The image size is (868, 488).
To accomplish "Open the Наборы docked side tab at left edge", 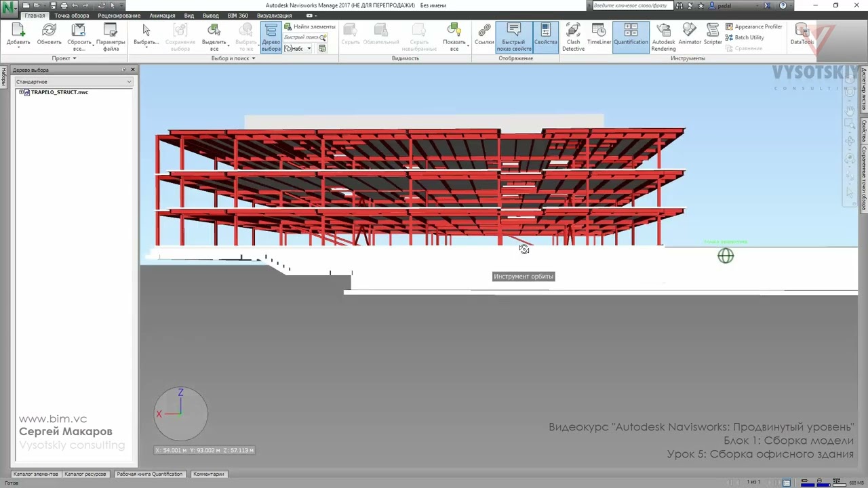I will tap(3, 77).
